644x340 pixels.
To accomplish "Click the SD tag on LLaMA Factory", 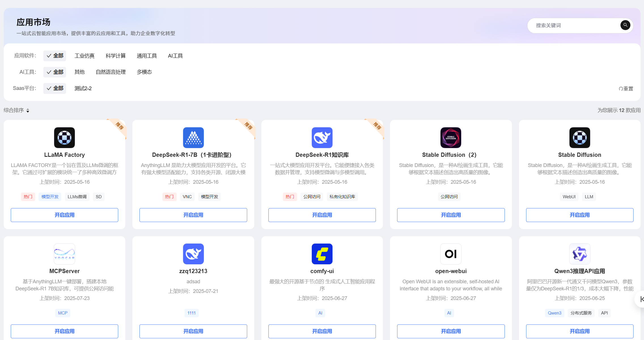I will pyautogui.click(x=99, y=197).
